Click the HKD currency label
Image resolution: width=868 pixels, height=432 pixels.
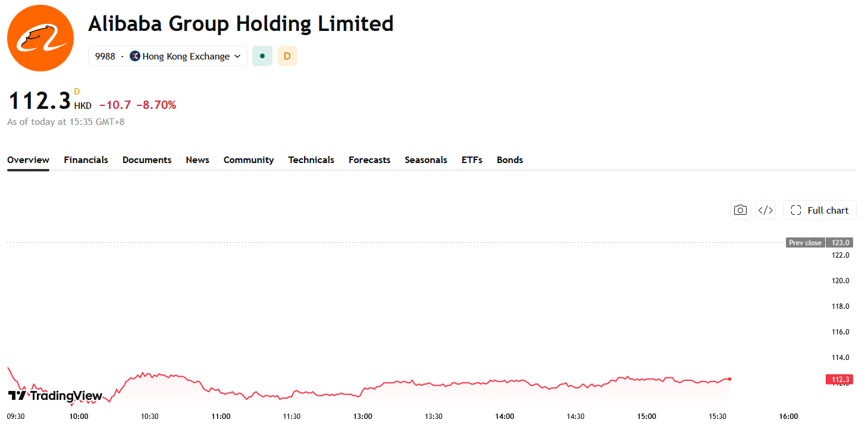coord(83,106)
